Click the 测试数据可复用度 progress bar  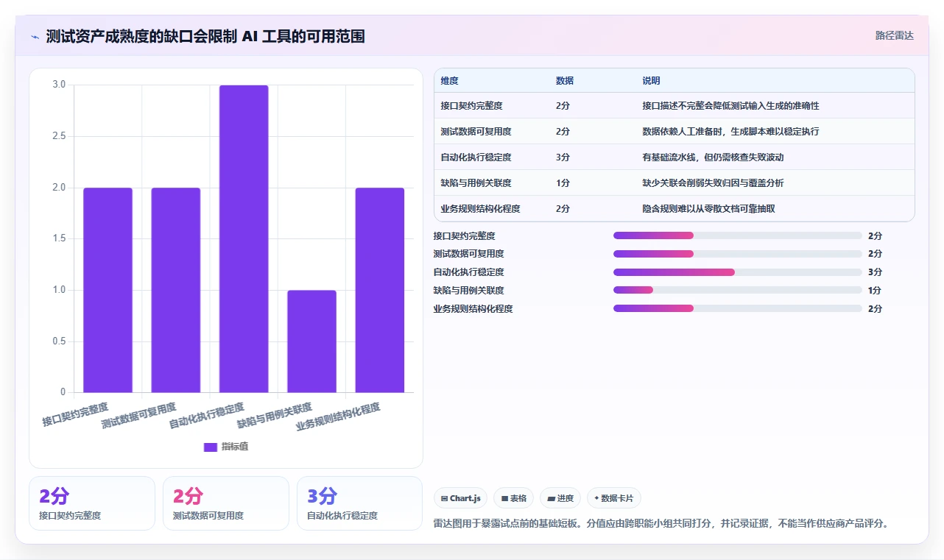(737, 254)
